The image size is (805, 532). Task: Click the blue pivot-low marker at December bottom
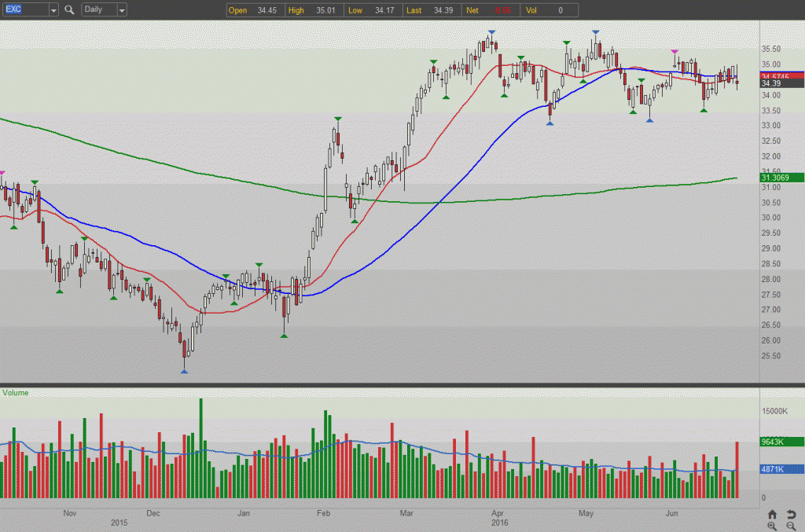[184, 371]
